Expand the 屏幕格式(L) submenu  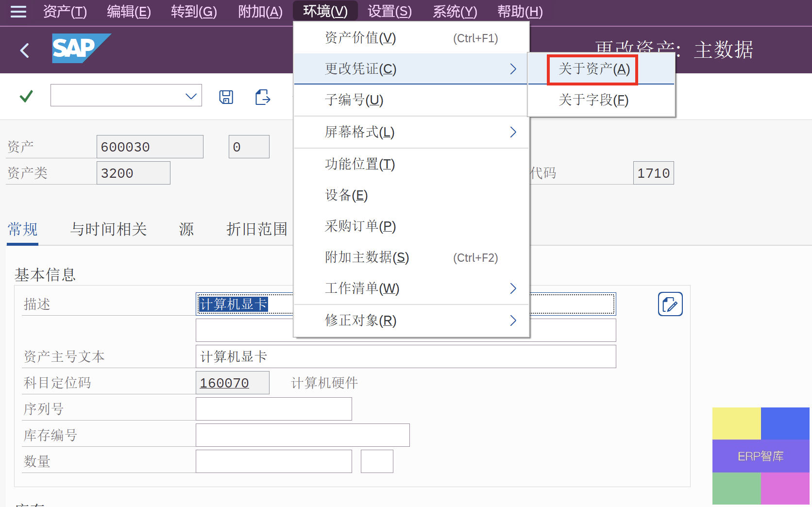[x=513, y=132]
